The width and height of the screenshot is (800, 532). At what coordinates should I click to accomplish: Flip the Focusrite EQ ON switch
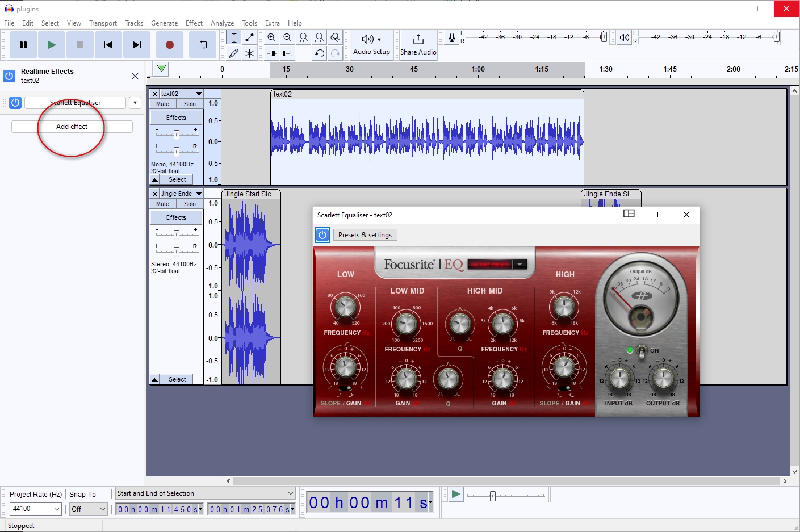pyautogui.click(x=642, y=351)
